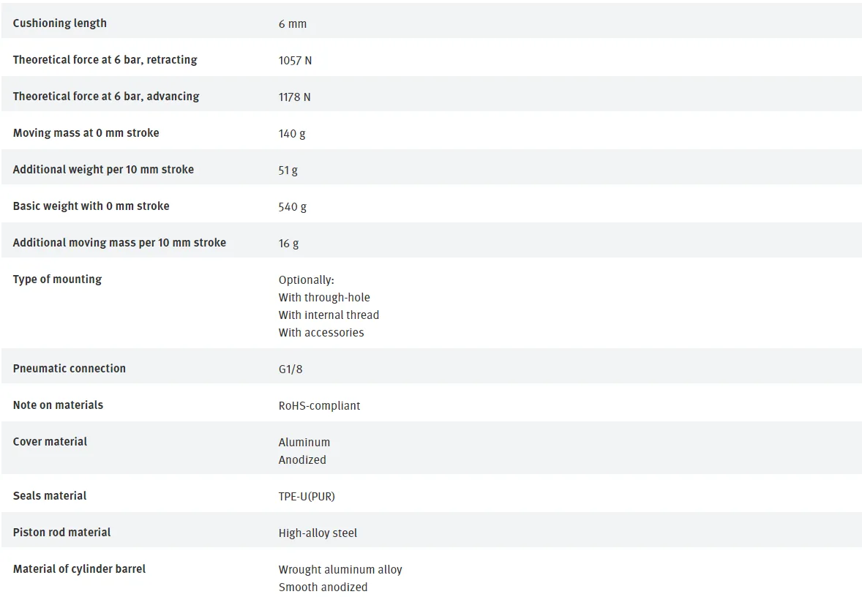Select the 1178 N force value

[294, 97]
